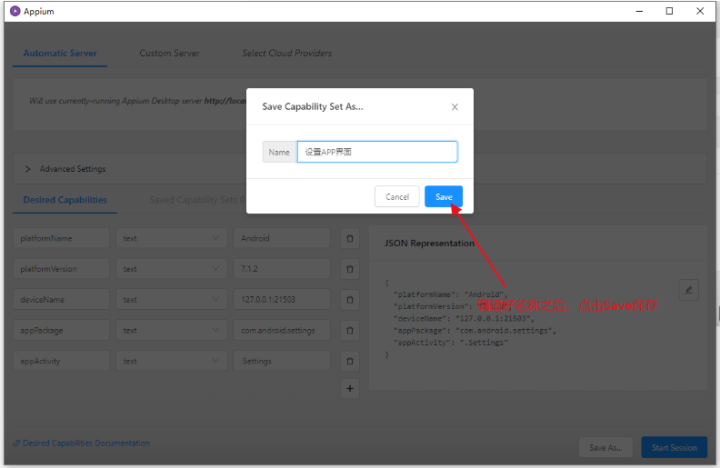Close the Save Capability Set As dialog

point(455,107)
